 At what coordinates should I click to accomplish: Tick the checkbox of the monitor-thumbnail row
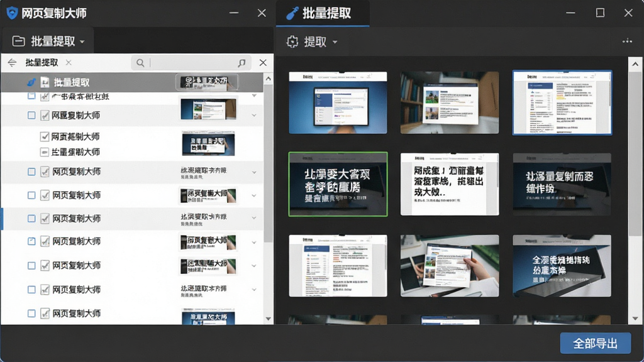pyautogui.click(x=31, y=116)
